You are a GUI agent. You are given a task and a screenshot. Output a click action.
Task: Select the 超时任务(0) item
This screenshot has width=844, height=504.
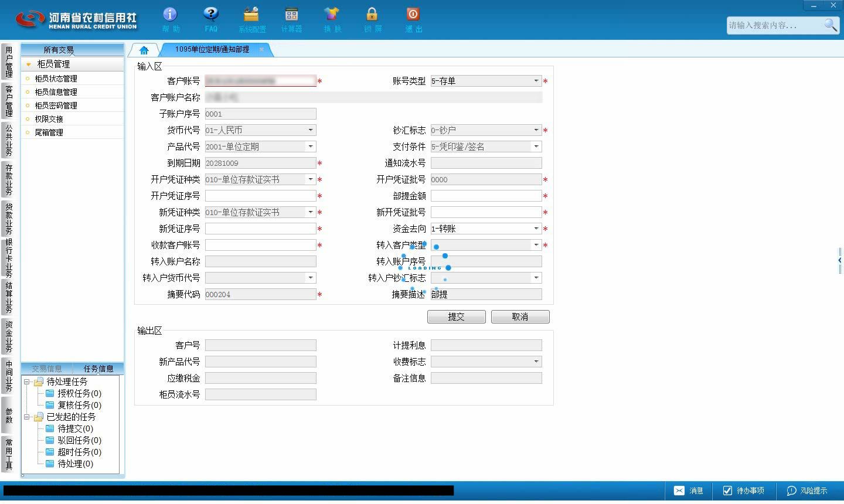tap(73, 452)
